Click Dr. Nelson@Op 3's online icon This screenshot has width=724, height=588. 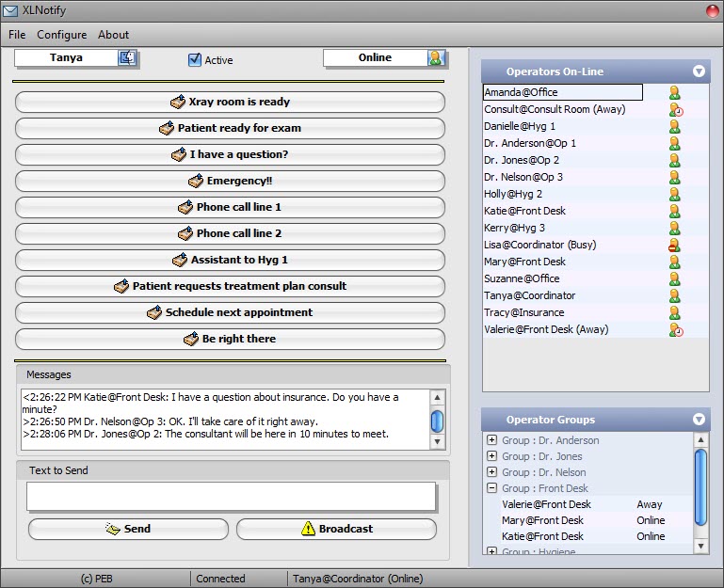click(674, 178)
